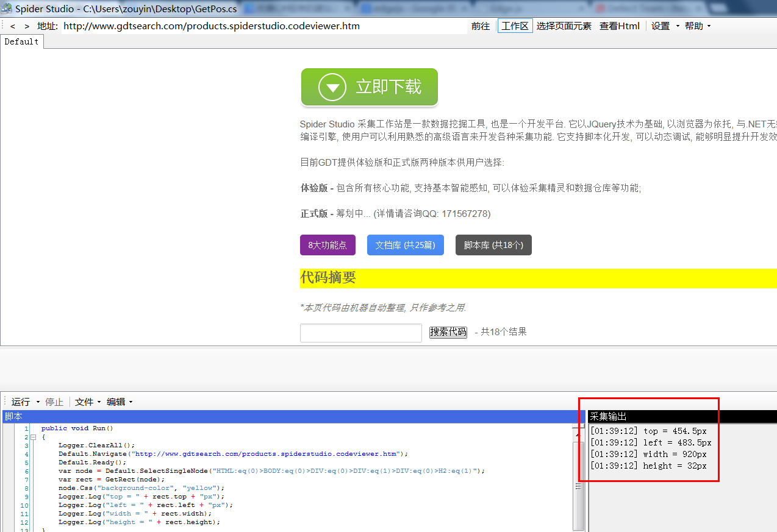Click the italic 本页代码由机器自动整理 note

pos(384,308)
